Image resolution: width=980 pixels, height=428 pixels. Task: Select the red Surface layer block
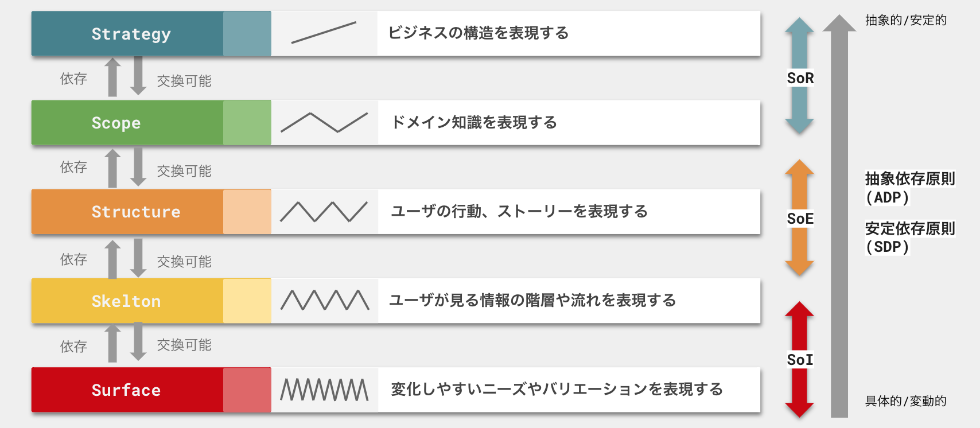pos(127,390)
